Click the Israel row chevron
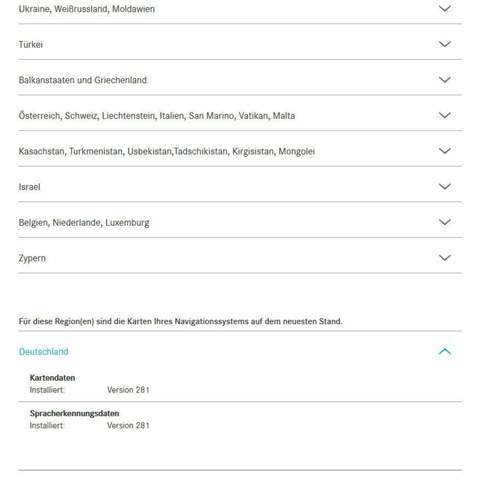Screen dimensions: 484x500 445,186
